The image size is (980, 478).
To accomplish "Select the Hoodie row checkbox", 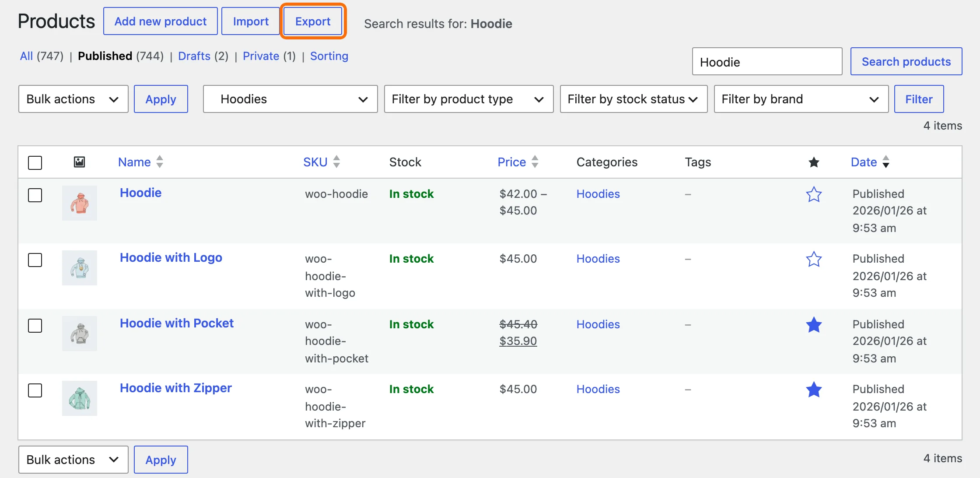I will point(35,195).
